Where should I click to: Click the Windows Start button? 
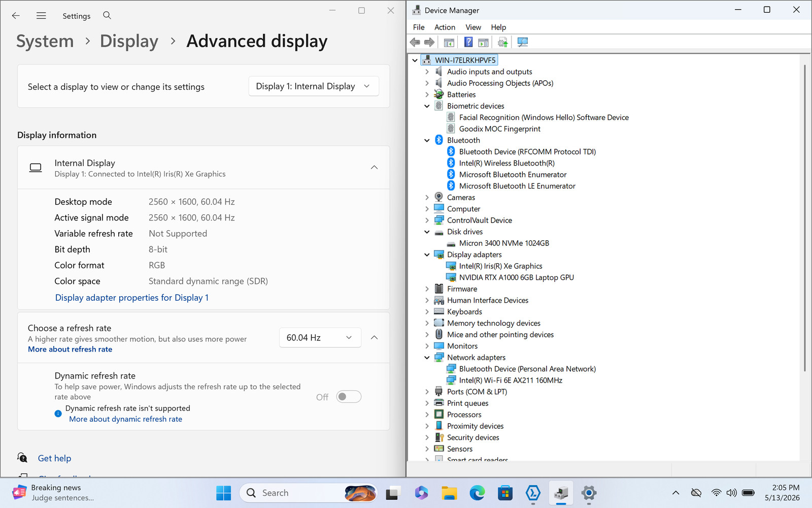coord(223,493)
